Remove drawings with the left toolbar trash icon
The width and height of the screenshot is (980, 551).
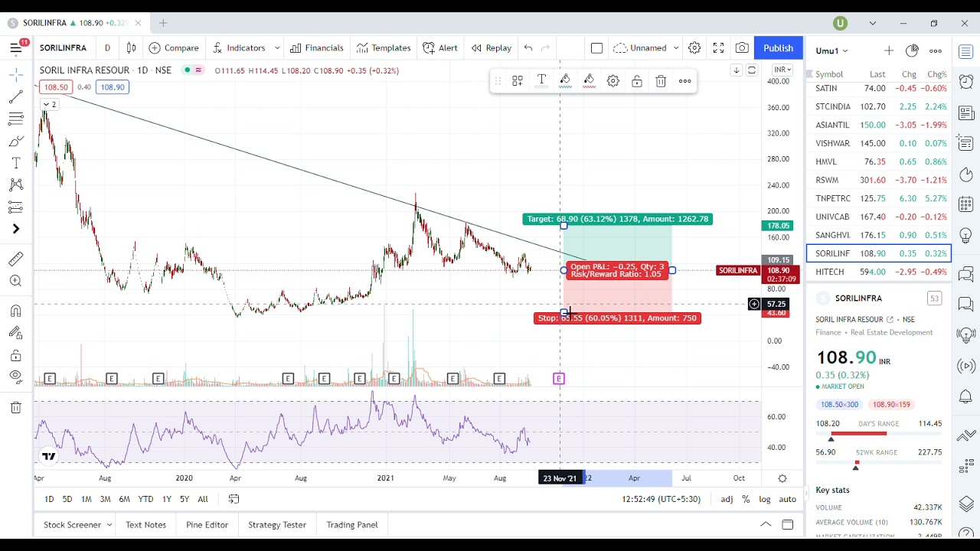15,407
